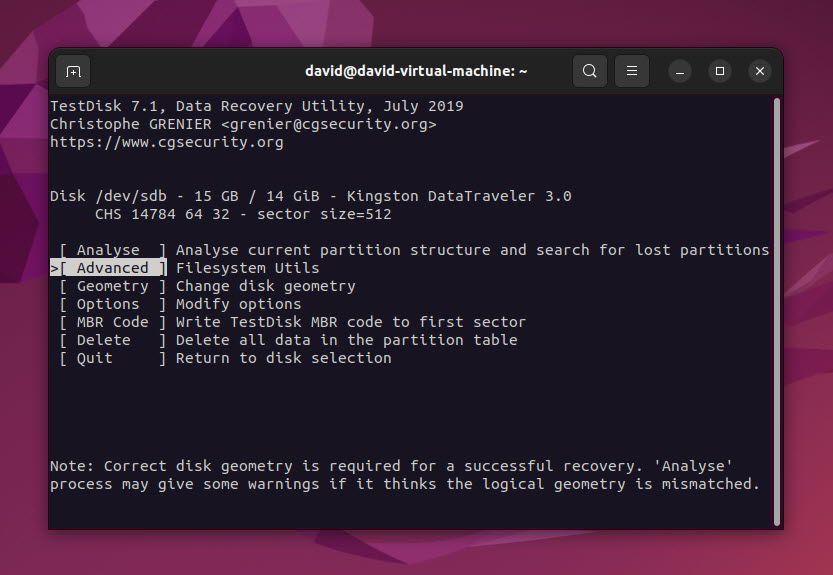833x575 pixels.
Task: Click 'Analyse current partition structure' description
Action: point(472,250)
